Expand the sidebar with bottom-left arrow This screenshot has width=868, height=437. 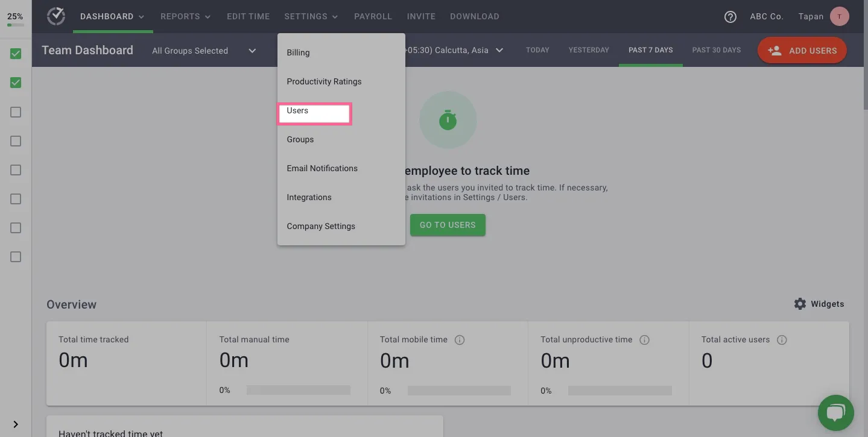16,424
